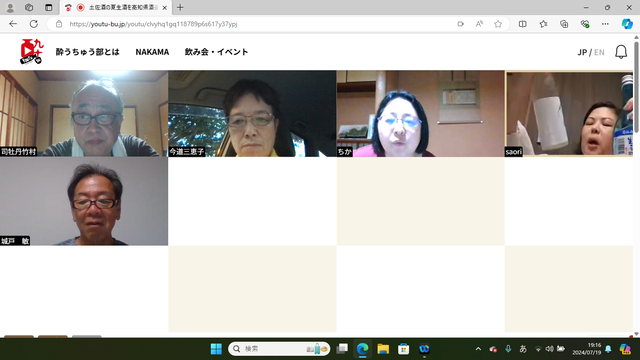Open Microsoft Store from the taskbar
Viewport: 640px width, 360px height.
point(404,349)
